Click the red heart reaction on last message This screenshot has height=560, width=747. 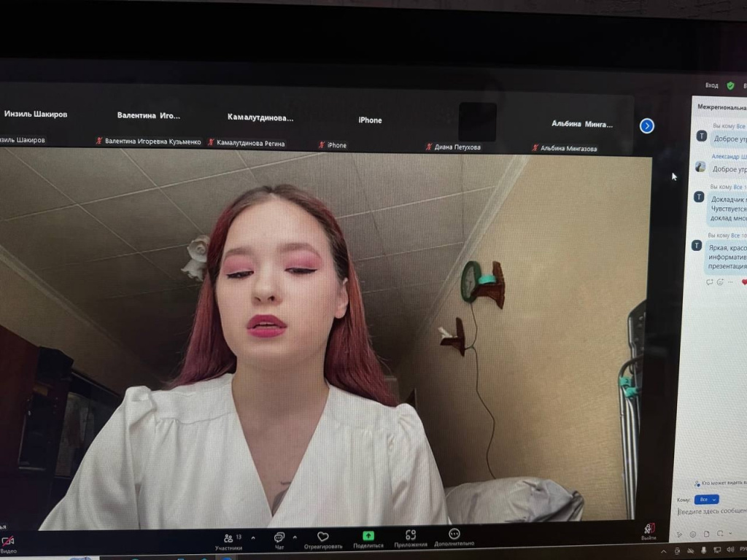click(744, 282)
